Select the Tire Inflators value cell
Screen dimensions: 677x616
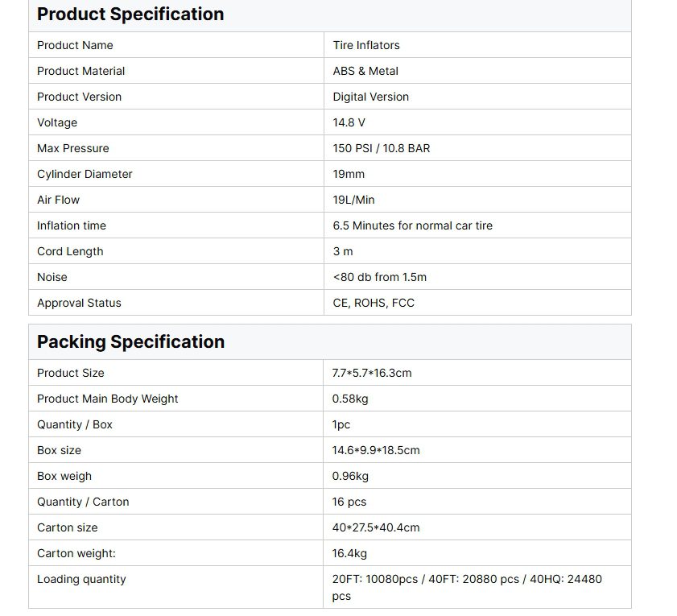[x=366, y=45]
